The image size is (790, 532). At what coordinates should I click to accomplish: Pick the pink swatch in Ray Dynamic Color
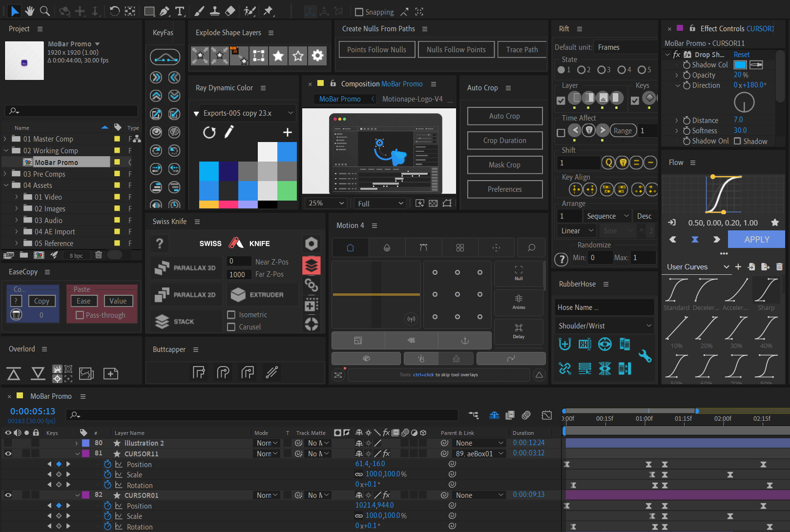point(229,205)
